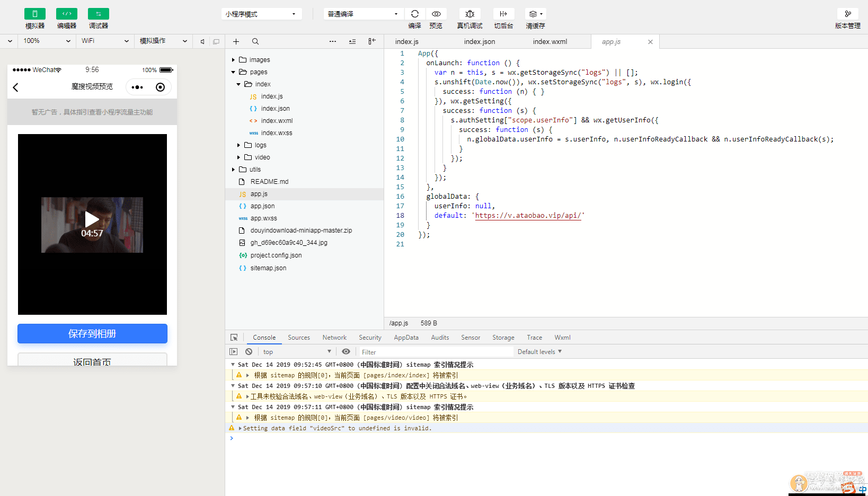Toggle the Editor panel icon
Viewport: 868px width, 496px height.
click(x=67, y=14)
